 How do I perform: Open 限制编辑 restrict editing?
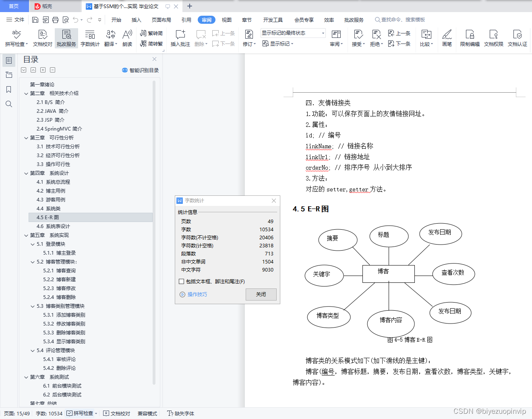(x=470, y=38)
